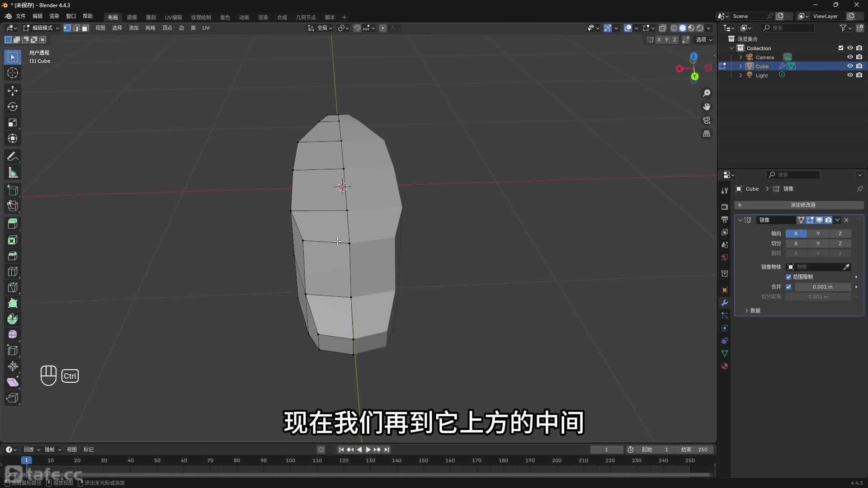Remove the 镜像 modifier with X
This screenshot has height=488, width=868.
point(846,220)
